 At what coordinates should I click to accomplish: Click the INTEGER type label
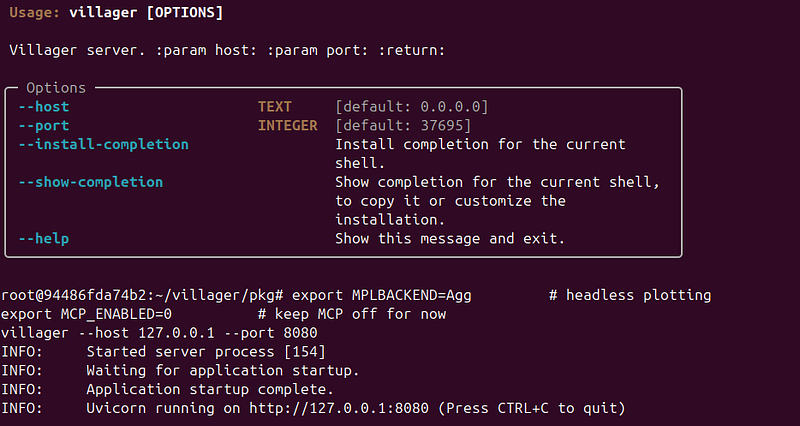[x=288, y=126]
